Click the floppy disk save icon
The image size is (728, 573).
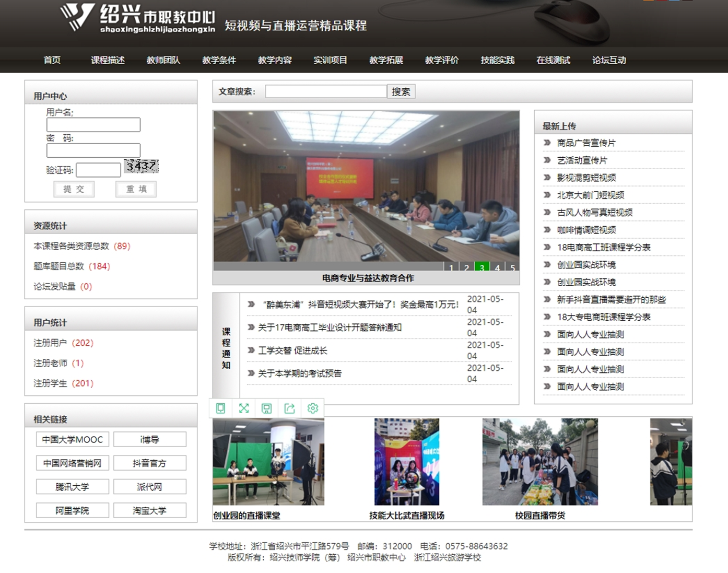tap(267, 408)
